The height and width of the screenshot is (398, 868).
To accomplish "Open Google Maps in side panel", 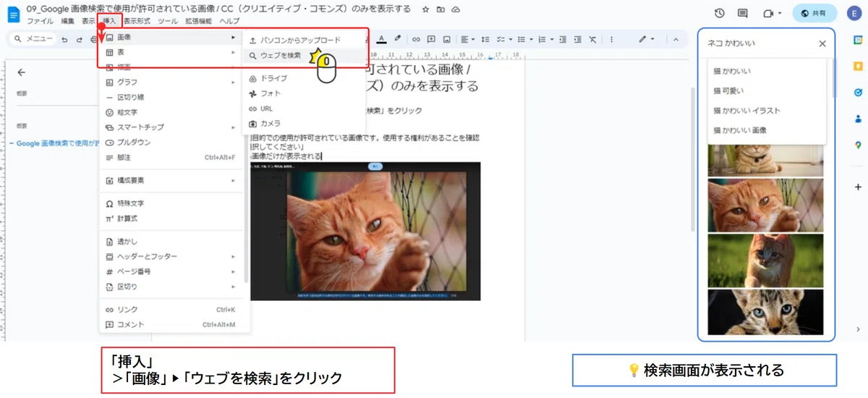I will (x=858, y=145).
